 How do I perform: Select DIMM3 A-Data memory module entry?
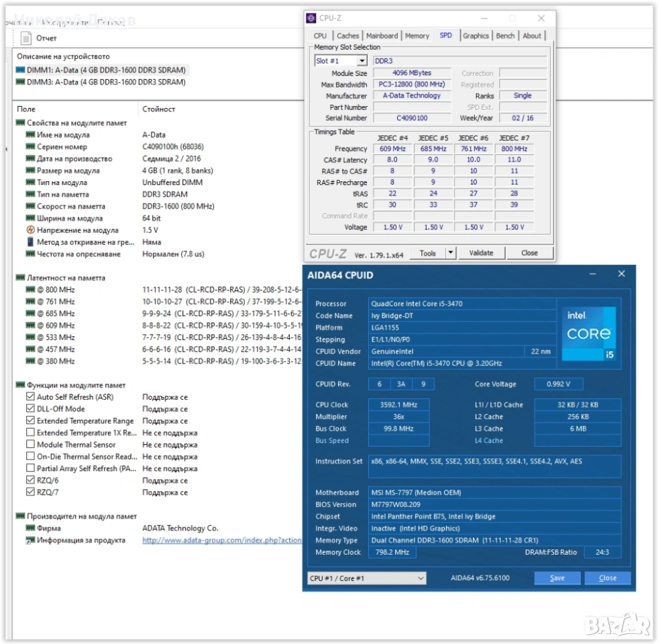(x=101, y=82)
